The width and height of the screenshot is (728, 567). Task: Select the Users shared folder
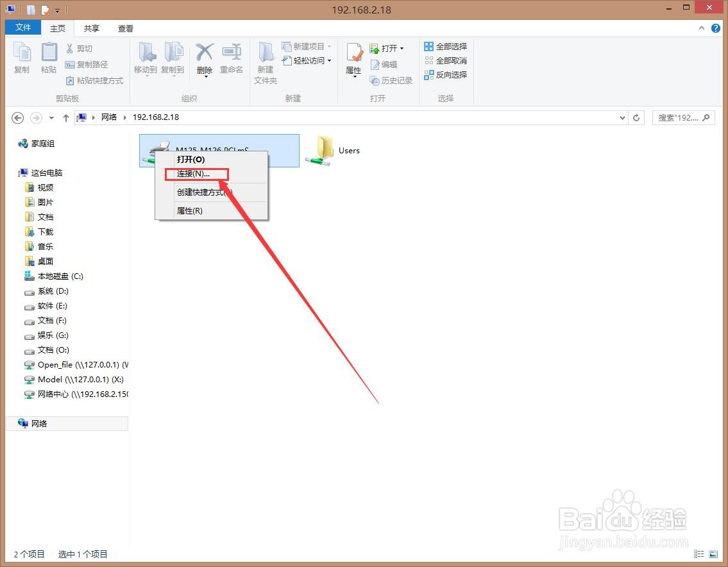pos(333,151)
